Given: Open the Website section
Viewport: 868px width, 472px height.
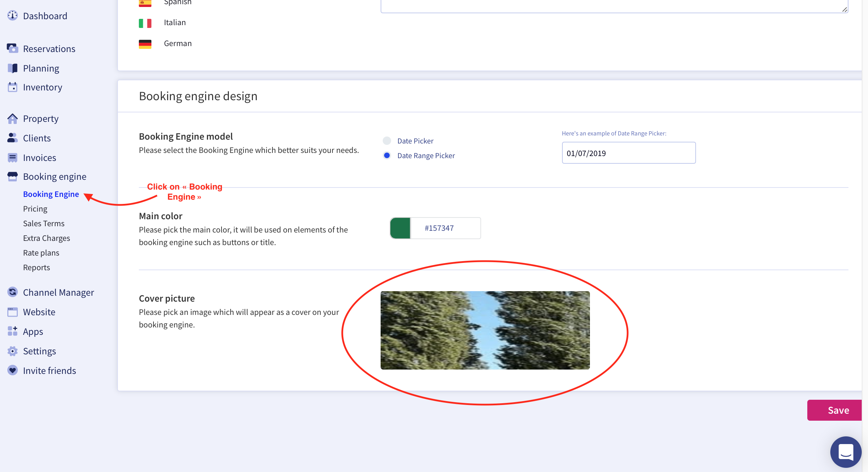Looking at the screenshot, I should point(39,312).
